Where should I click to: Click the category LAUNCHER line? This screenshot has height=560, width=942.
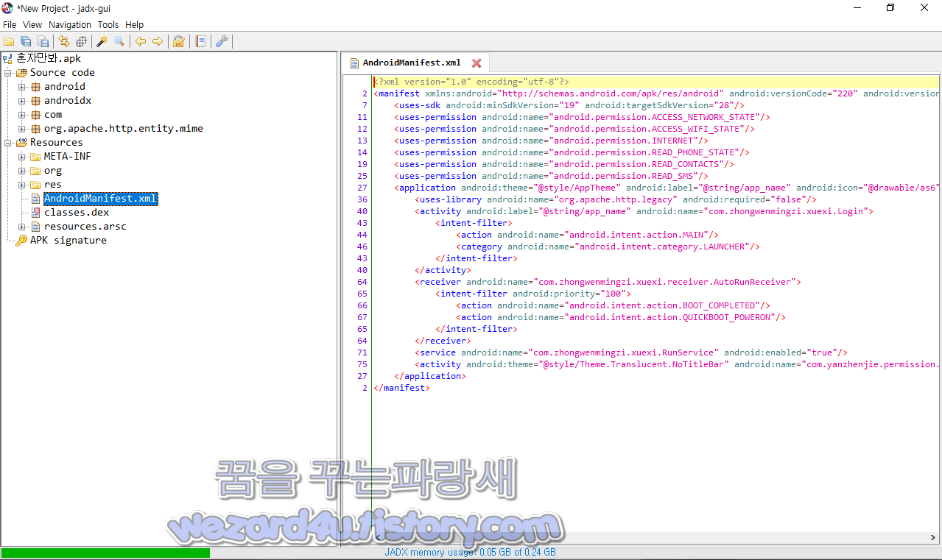[608, 247]
